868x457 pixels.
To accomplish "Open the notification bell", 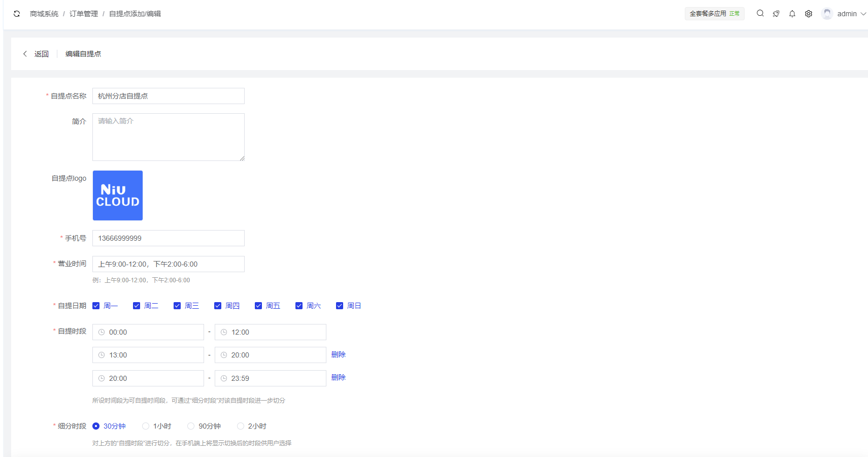I will pyautogui.click(x=792, y=14).
